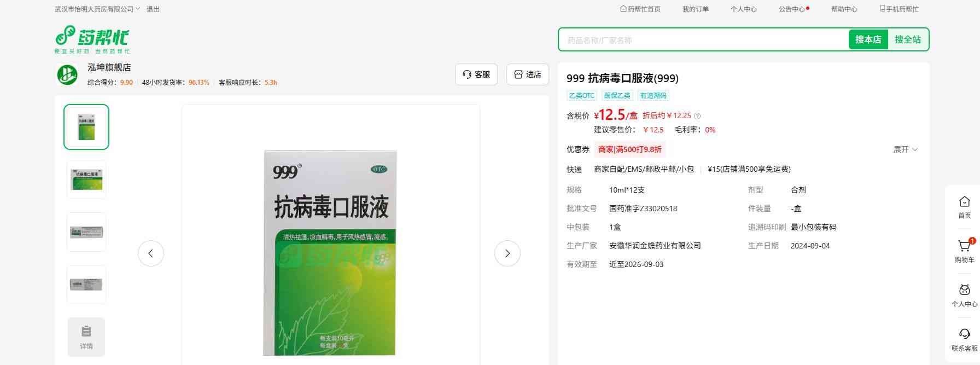Show the previous product image
Viewport: 980px width, 365px height.
click(151, 253)
